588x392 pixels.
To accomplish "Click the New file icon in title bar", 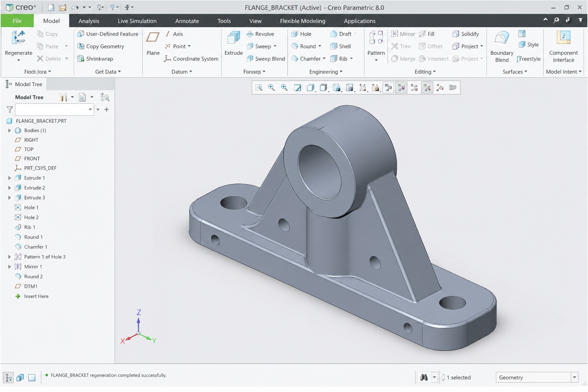I will pyautogui.click(x=51, y=7).
